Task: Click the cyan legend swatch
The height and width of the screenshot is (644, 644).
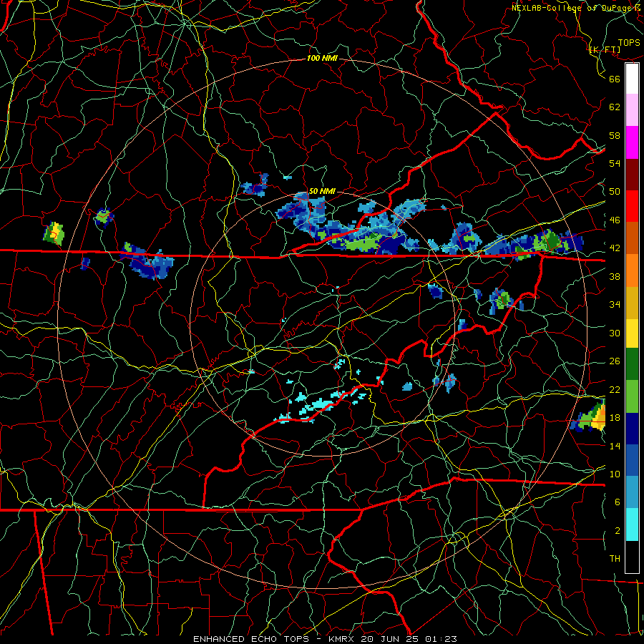Action: coord(632,525)
